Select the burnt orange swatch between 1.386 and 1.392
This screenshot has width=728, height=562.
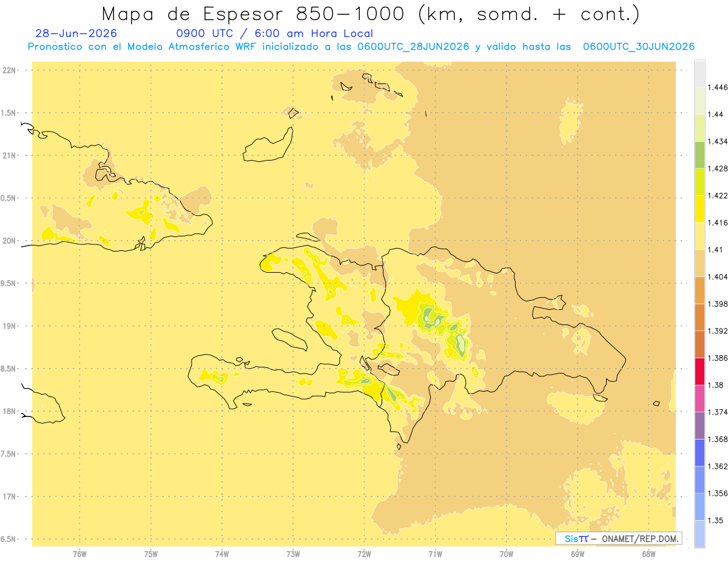pos(699,344)
